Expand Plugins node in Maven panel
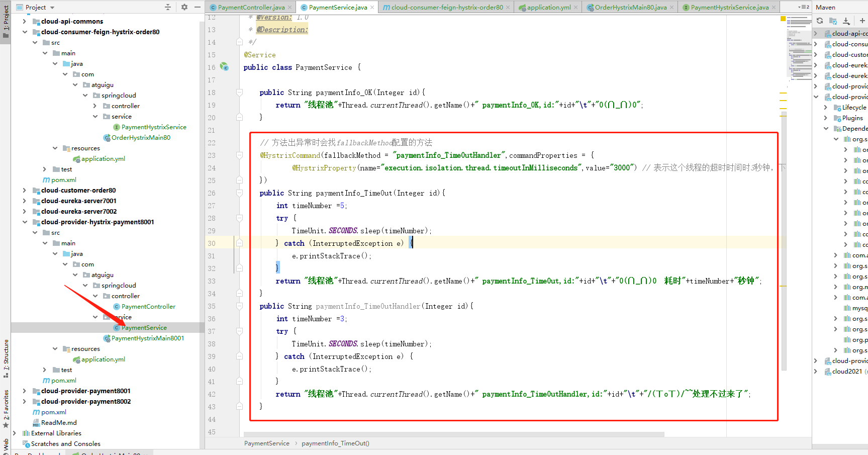The width and height of the screenshot is (868, 455). tap(826, 118)
